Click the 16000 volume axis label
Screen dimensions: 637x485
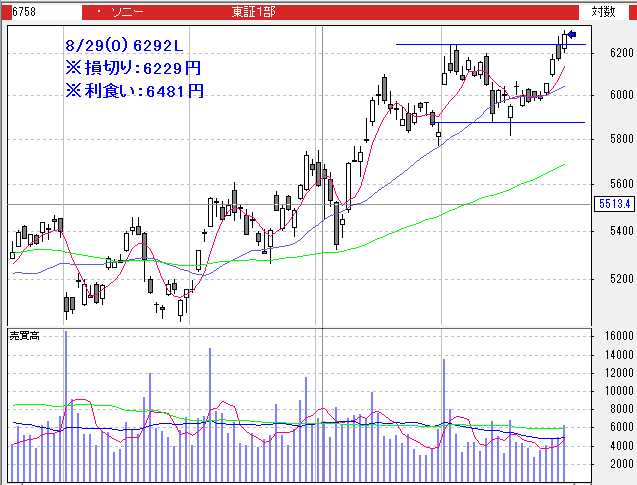point(609,337)
